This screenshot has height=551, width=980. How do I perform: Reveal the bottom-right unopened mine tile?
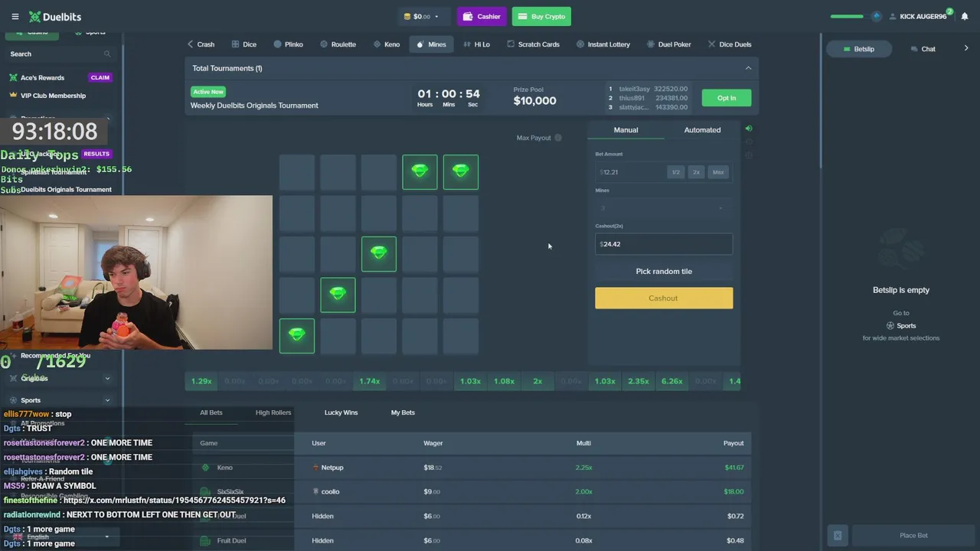point(461,336)
